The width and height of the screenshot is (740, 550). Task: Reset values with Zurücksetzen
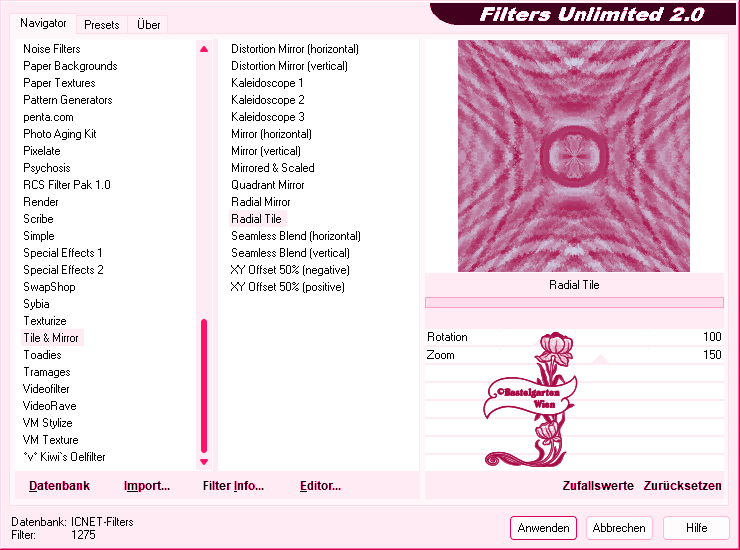pyautogui.click(x=682, y=486)
